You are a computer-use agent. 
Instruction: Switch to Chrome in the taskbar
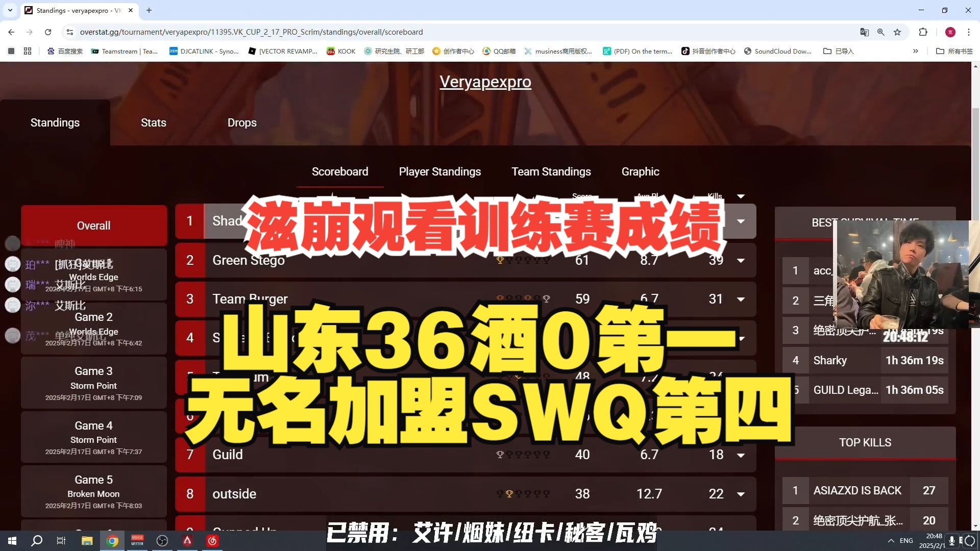pyautogui.click(x=112, y=541)
